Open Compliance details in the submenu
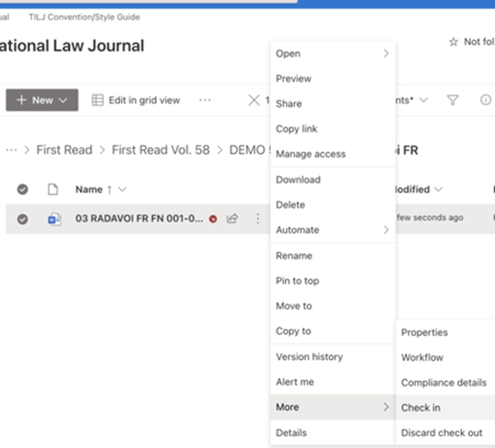Viewport: 495px width, 448px height. tap(445, 382)
